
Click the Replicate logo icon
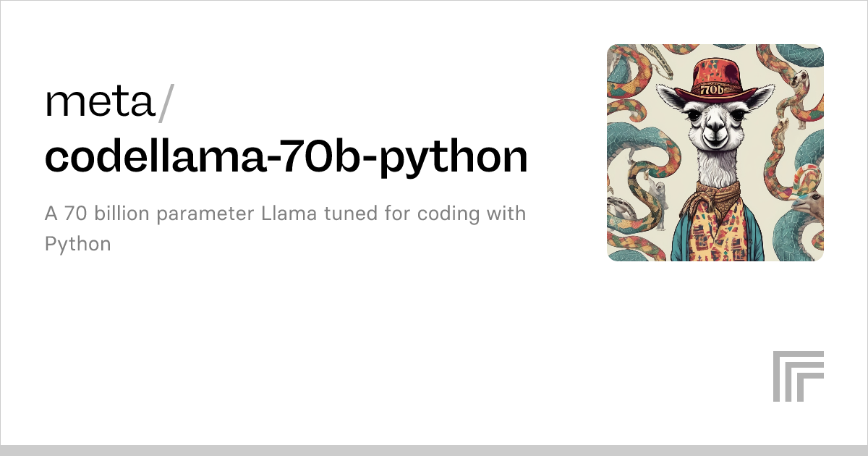(799, 376)
